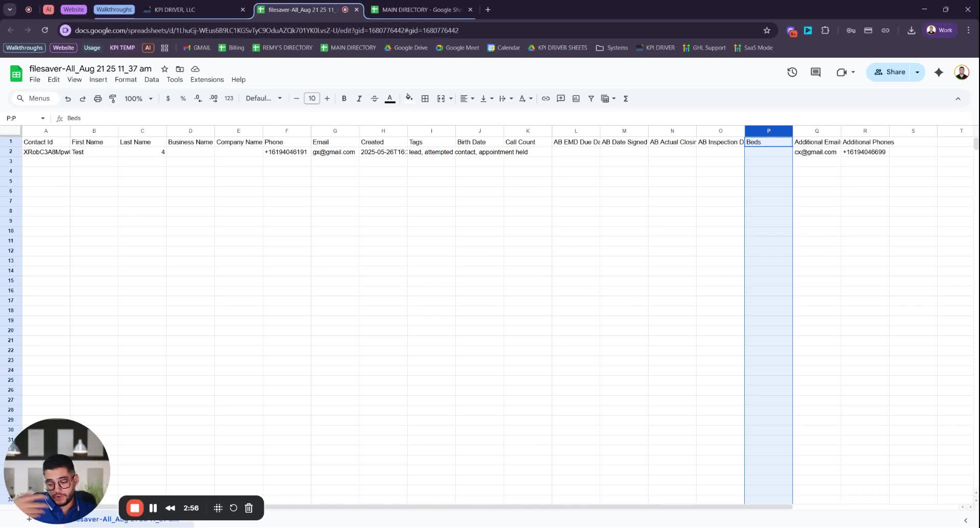Bookmark this page with the star
Image resolution: width=980 pixels, height=528 pixels.
[x=767, y=31]
